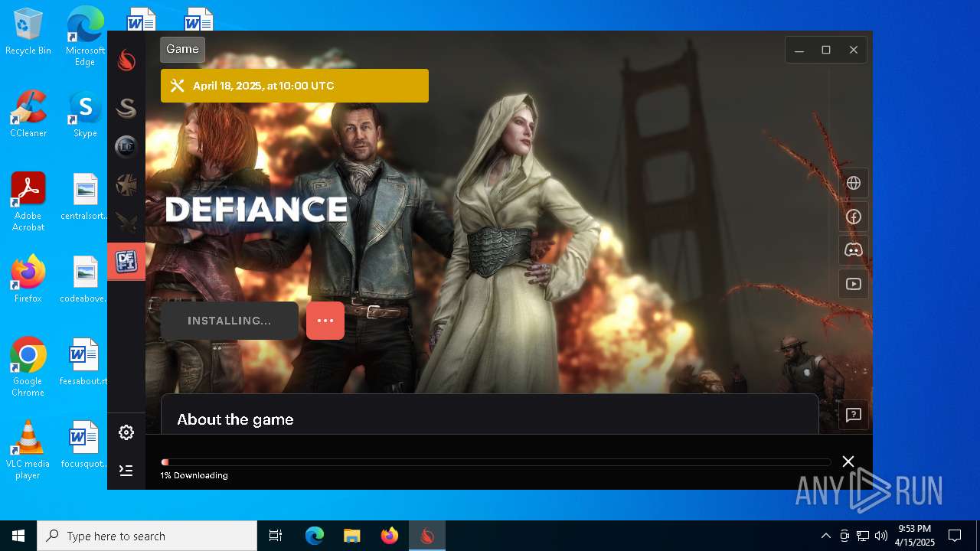
Task: Open the 9:53 PM clock and date
Action: 916,536
